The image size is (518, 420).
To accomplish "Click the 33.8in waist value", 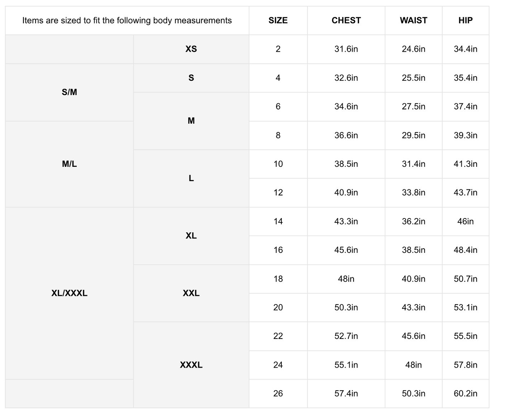I will pyautogui.click(x=413, y=193).
